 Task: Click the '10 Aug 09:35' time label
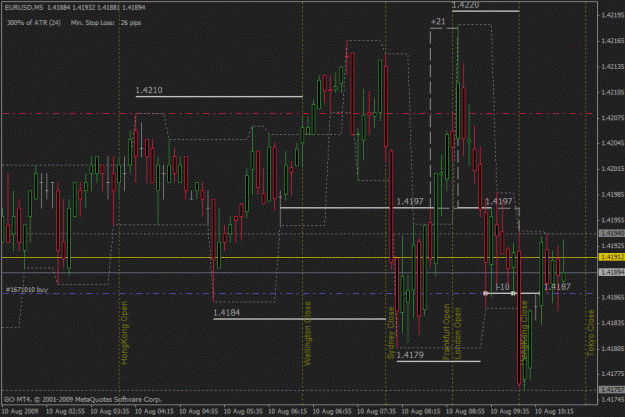click(x=510, y=411)
